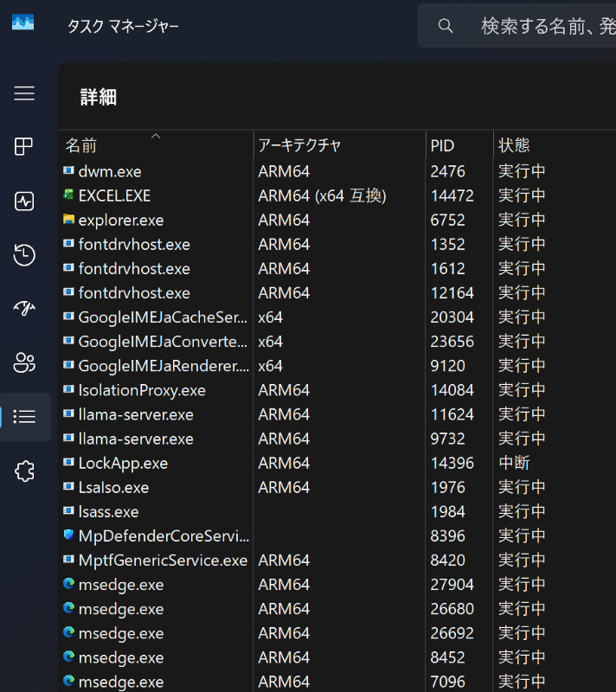
Task: Click the MpDefenderCoreService shield icon
Action: pyautogui.click(x=68, y=535)
